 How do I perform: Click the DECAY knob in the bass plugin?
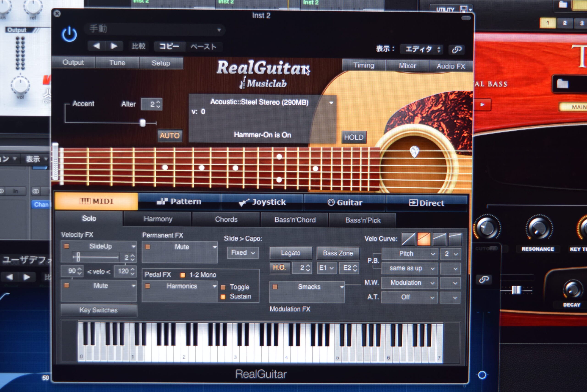click(573, 290)
